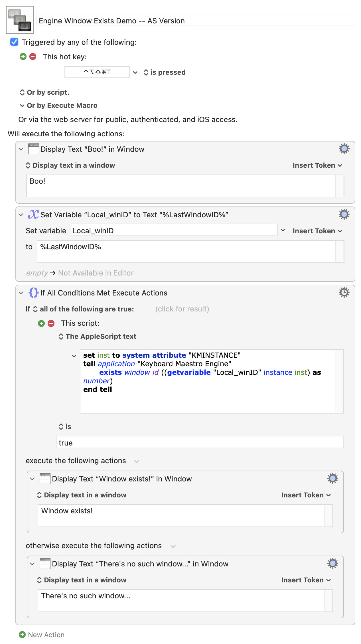Image resolution: width=361 pixels, height=644 pixels.
Task: Click the macro icon thumbnail
Action: (x=20, y=20)
